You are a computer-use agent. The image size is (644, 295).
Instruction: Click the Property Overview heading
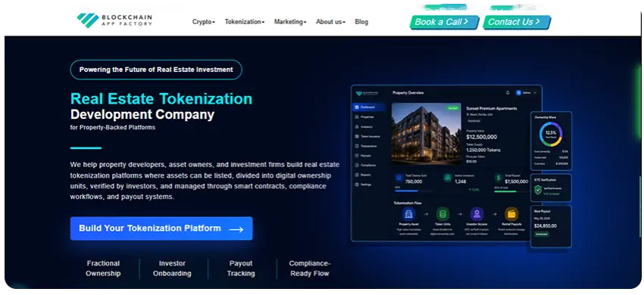click(408, 93)
